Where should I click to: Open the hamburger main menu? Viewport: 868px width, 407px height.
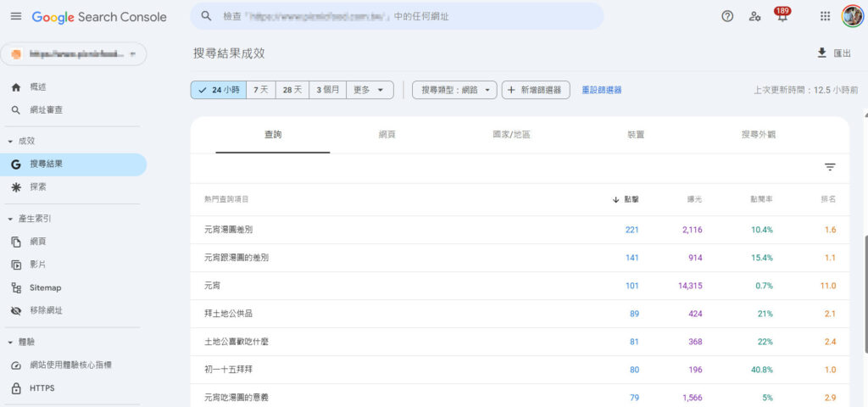(15, 17)
